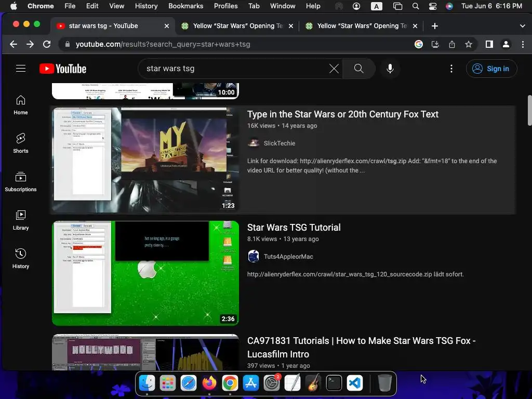This screenshot has width=532, height=399.
Task: Visit the Tuts4AppleorMac channel name
Action: tap(288, 257)
